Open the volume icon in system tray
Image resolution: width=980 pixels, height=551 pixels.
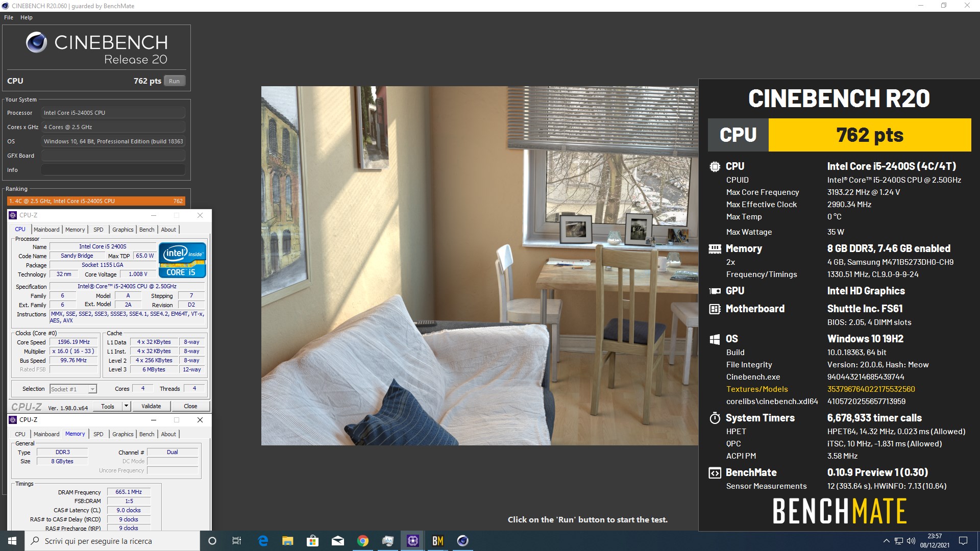pos(911,541)
